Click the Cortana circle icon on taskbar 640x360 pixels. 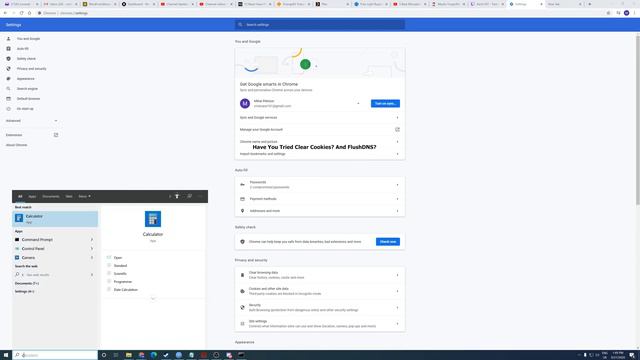tap(104, 355)
